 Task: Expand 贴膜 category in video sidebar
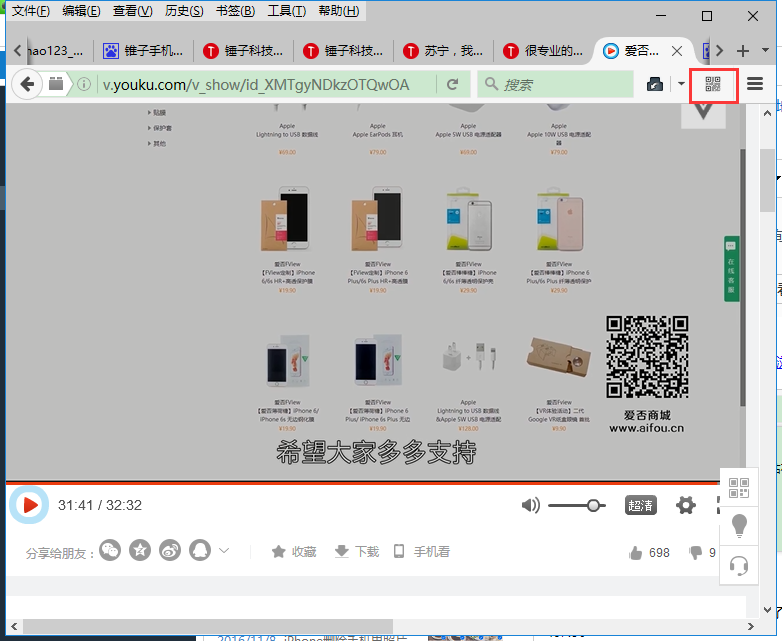pos(157,113)
